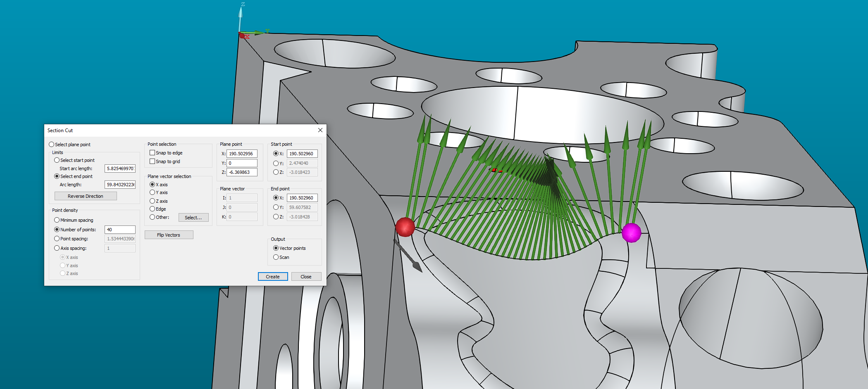Click the Close button in dialog
868x389 pixels.
coord(306,277)
